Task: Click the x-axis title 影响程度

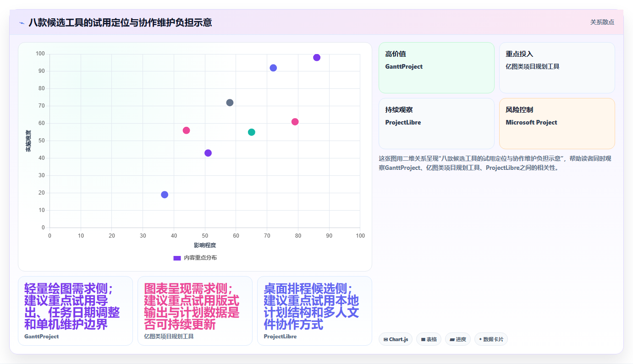Action: click(205, 245)
